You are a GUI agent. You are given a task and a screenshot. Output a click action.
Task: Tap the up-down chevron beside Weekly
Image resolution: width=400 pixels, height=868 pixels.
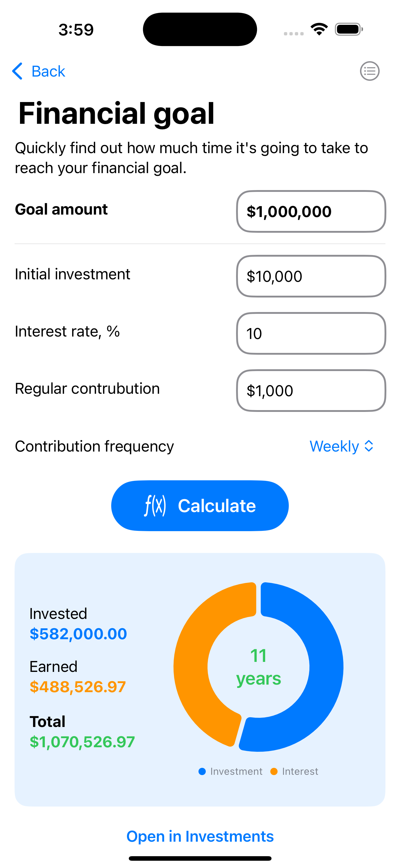pos(369,446)
